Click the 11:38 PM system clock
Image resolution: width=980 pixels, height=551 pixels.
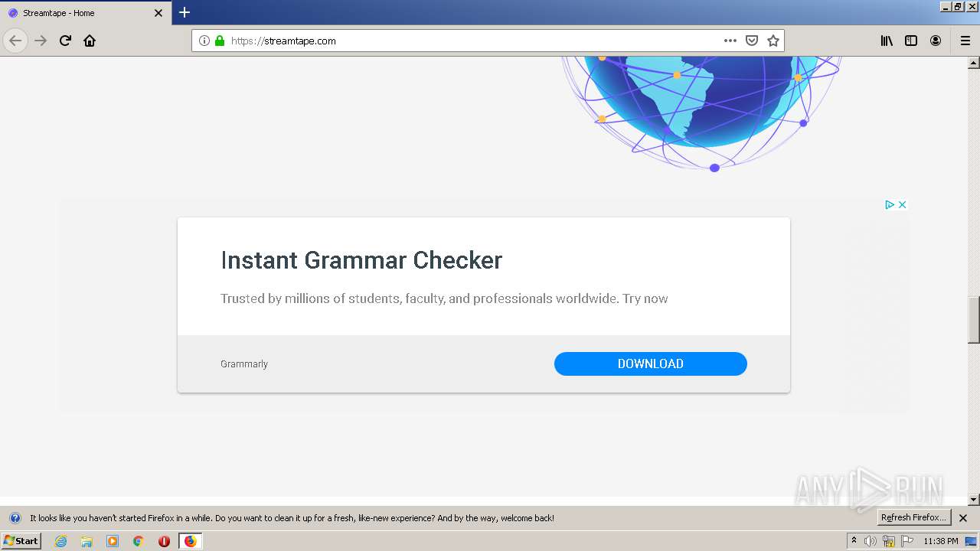tap(940, 541)
